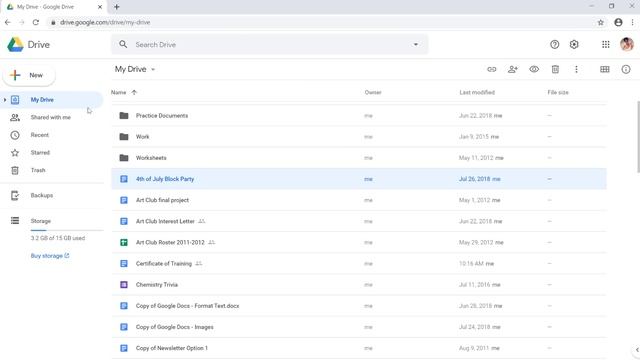This screenshot has width=640, height=360.
Task: Switch to grid view layout
Action: pos(604,69)
